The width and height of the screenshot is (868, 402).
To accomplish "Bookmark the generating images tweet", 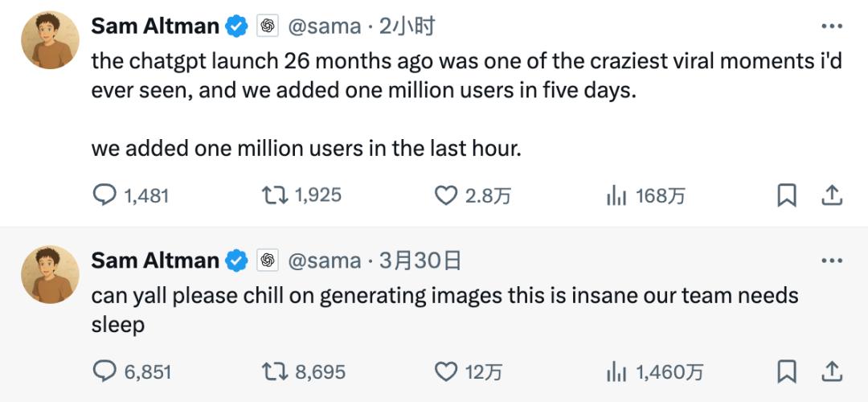I will pyautogui.click(x=787, y=371).
